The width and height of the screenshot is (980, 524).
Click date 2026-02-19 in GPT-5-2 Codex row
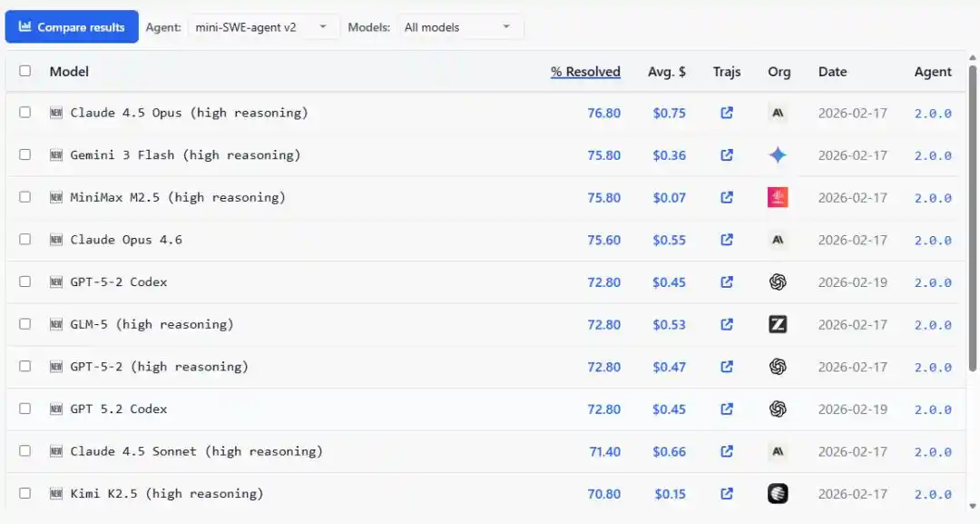coord(852,282)
